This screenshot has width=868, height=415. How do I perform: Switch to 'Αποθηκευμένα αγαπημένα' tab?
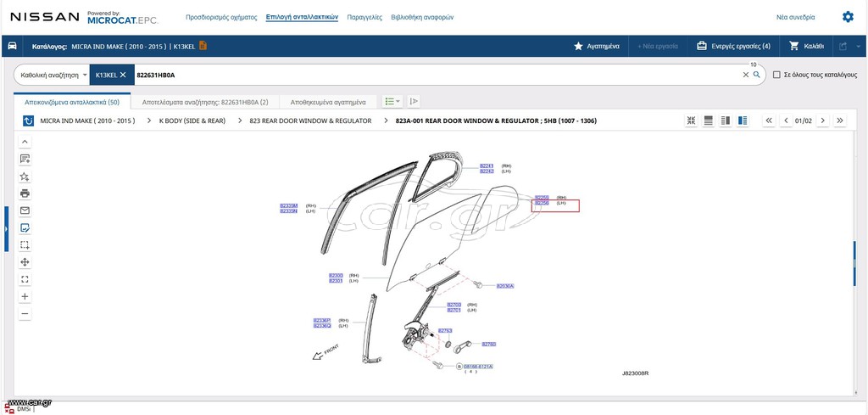coord(328,102)
